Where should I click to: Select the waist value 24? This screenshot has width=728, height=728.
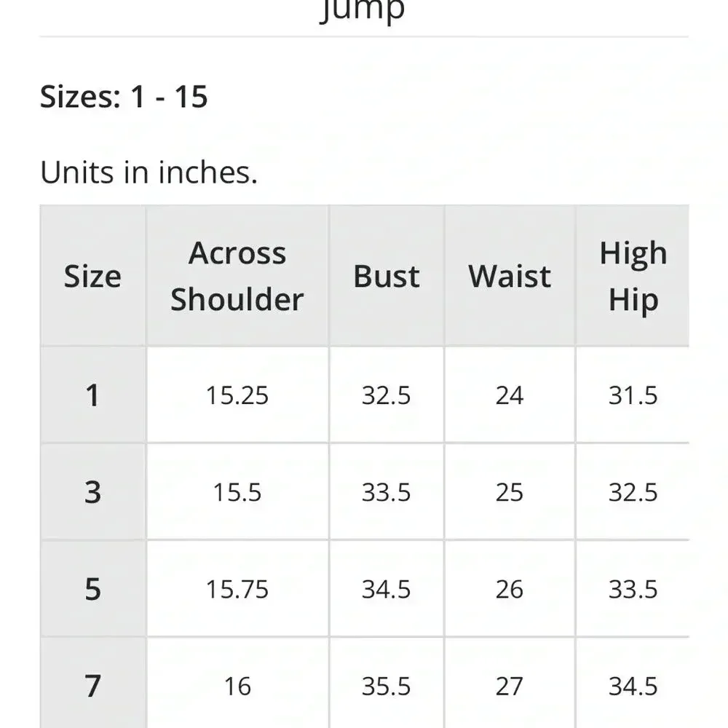tap(510, 395)
